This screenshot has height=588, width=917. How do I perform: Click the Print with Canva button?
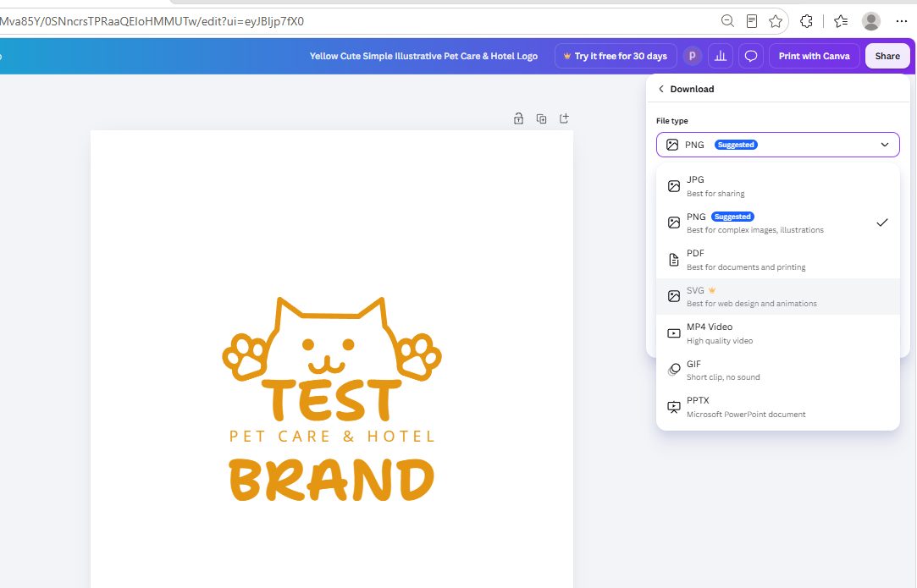click(814, 56)
